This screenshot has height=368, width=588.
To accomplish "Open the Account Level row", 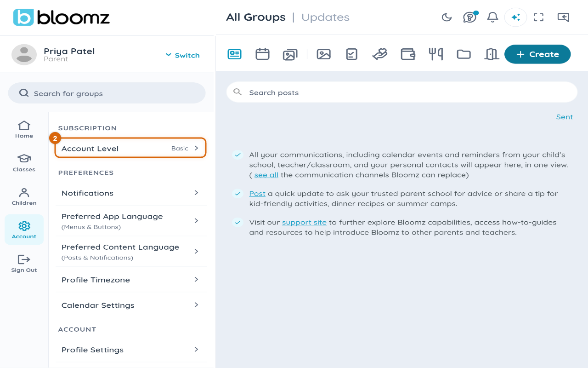I will click(x=130, y=148).
